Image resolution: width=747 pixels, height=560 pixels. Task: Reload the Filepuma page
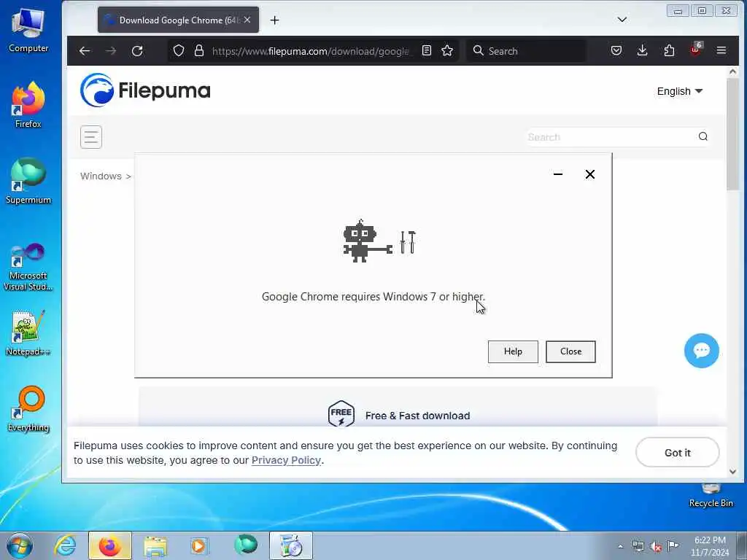[137, 51]
